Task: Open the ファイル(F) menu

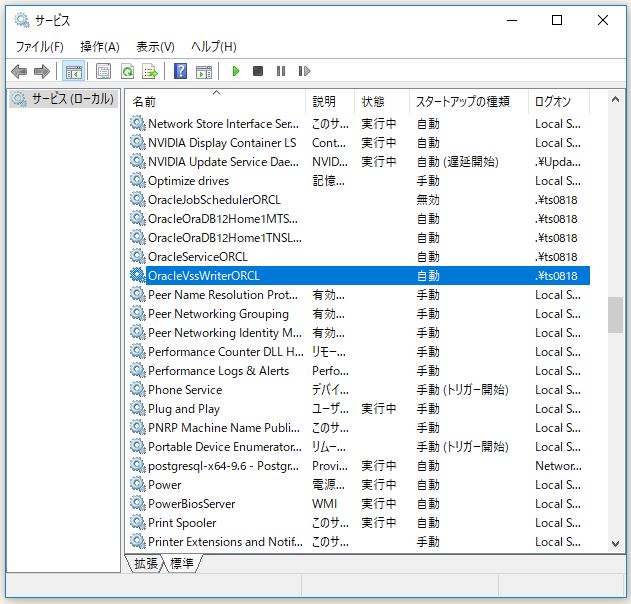Action: (39, 47)
